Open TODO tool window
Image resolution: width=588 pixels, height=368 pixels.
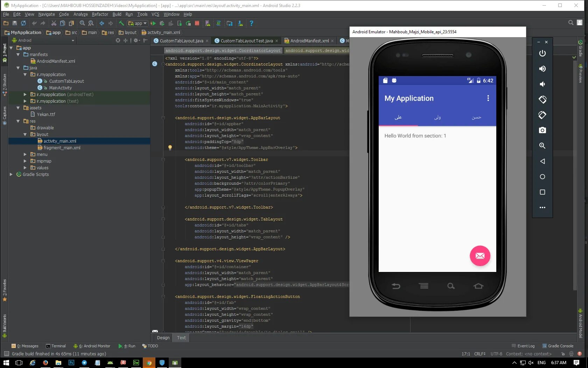pos(150,346)
